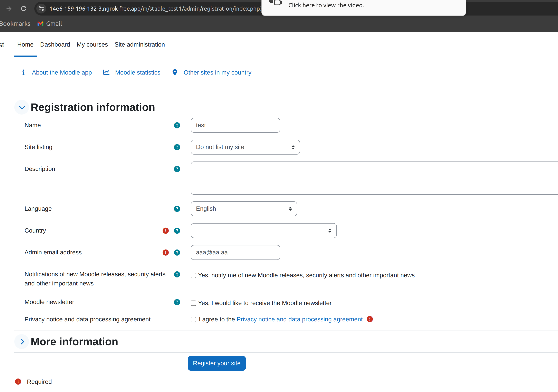Open the Site listing help icon
558x392 pixels.
[177, 147]
